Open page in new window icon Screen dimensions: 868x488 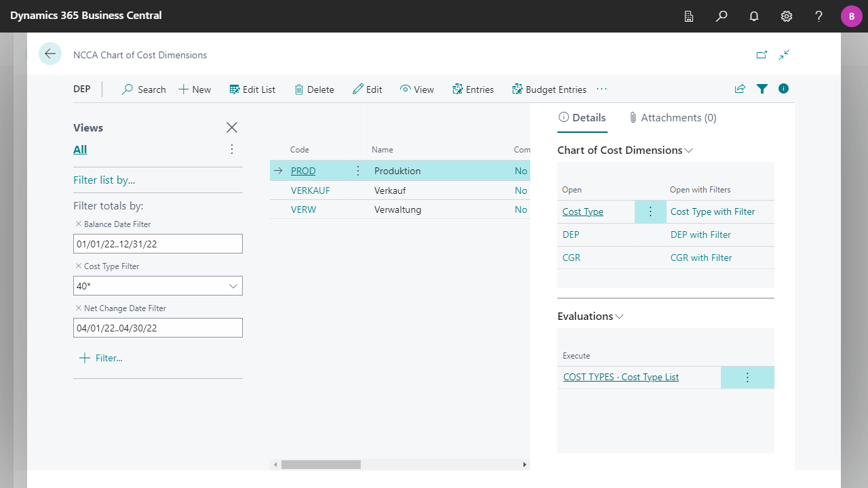click(762, 55)
